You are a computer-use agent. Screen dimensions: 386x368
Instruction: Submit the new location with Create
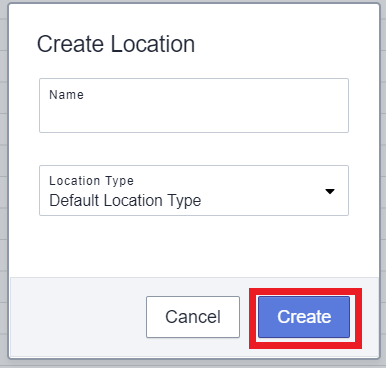coord(304,317)
